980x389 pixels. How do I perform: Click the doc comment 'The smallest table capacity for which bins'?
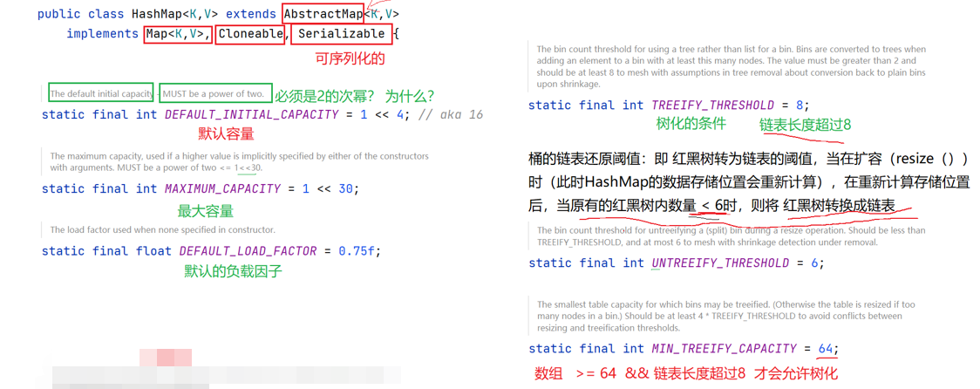[728, 317]
